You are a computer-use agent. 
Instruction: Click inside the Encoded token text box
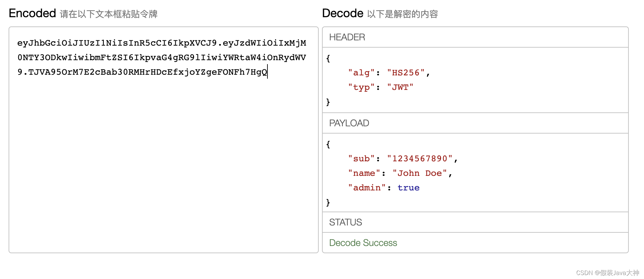[x=164, y=140]
